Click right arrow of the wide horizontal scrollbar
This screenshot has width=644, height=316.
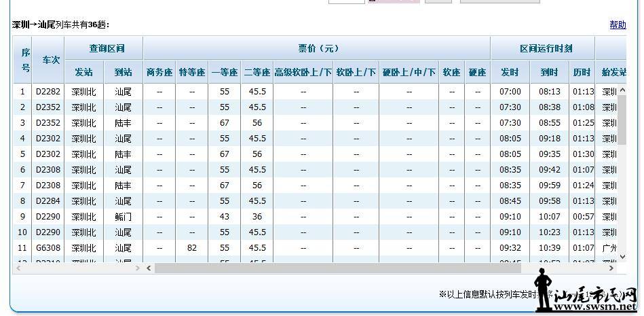[611, 268]
